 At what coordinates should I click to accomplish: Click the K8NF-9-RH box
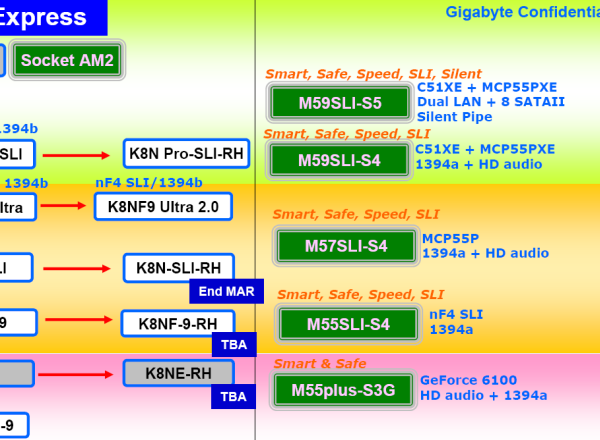coord(177,323)
